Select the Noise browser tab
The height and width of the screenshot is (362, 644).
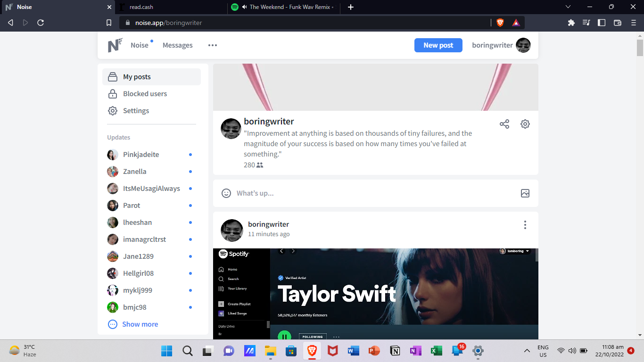pos(58,7)
